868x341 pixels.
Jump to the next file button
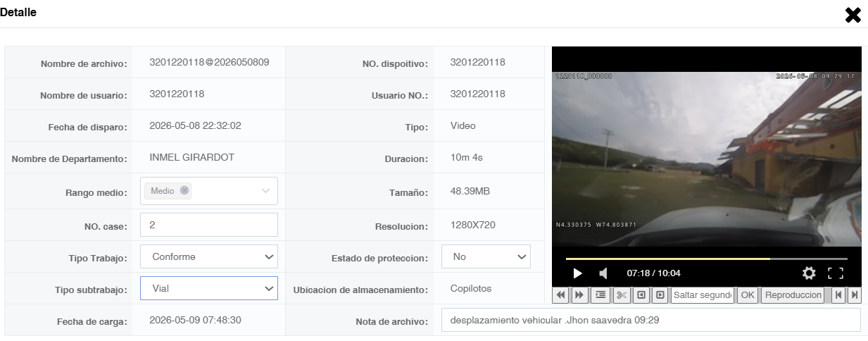pyautogui.click(x=855, y=295)
